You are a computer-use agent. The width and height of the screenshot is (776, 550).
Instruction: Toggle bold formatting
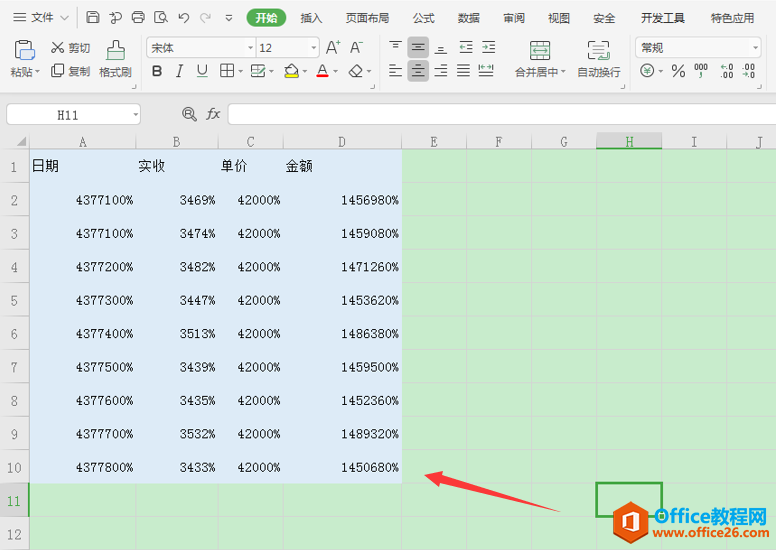click(157, 71)
